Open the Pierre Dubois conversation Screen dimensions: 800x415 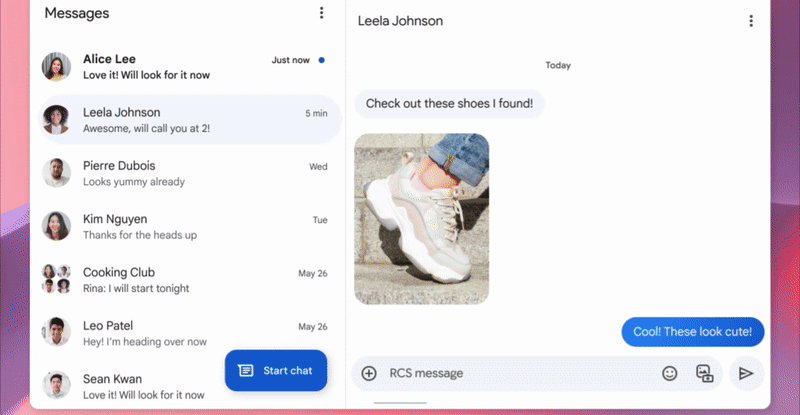click(190, 173)
